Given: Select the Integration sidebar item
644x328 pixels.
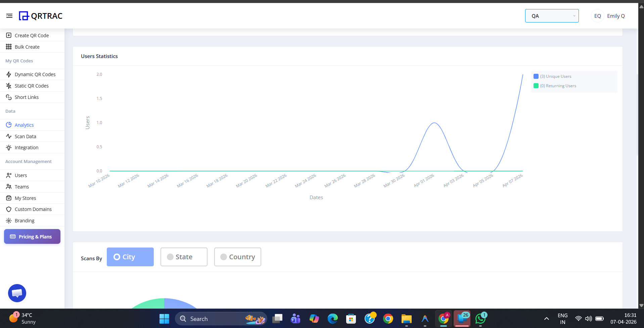Looking at the screenshot, I should coord(26,147).
